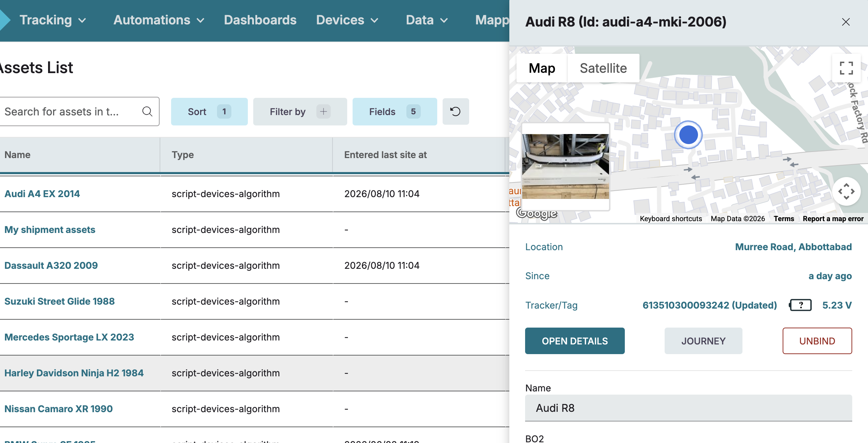
Task: Open tracker 613510300093242 link
Action: pyautogui.click(x=709, y=305)
